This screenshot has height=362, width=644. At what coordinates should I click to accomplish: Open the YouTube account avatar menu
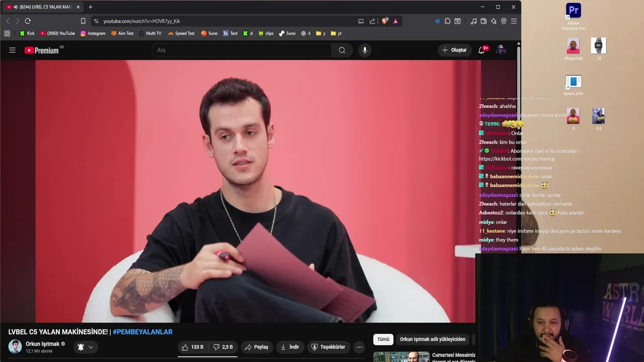click(x=501, y=50)
